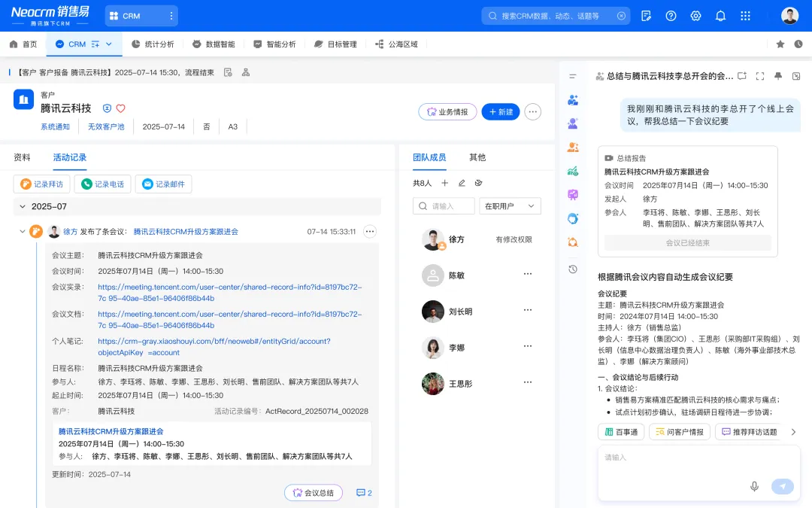The image size is (812, 508).
Task: Click the 会议总结 button
Action: pyautogui.click(x=314, y=493)
